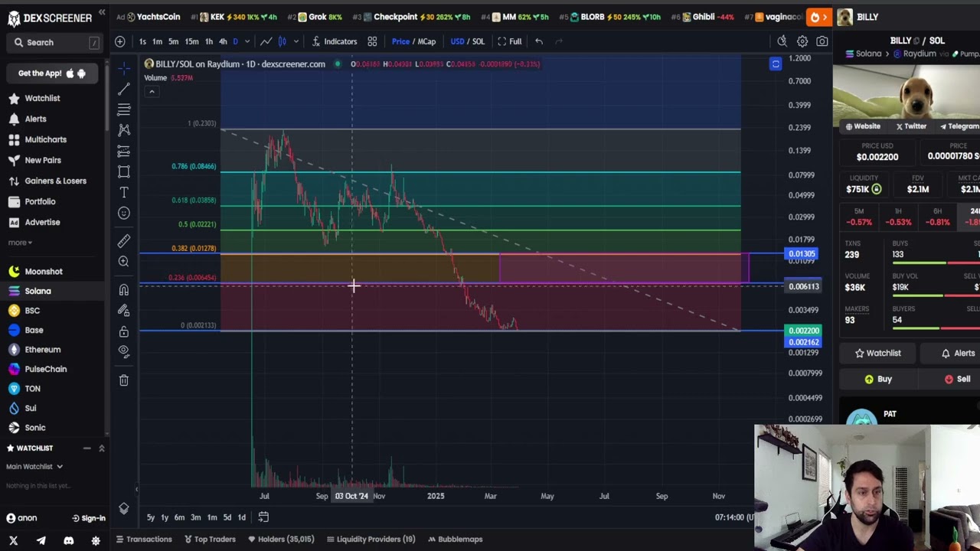The width and height of the screenshot is (980, 551).
Task: Select the line chart type
Action: click(266, 41)
